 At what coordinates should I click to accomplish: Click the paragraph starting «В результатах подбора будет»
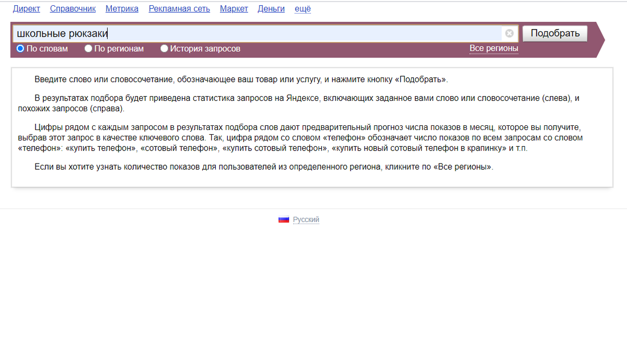click(x=299, y=103)
